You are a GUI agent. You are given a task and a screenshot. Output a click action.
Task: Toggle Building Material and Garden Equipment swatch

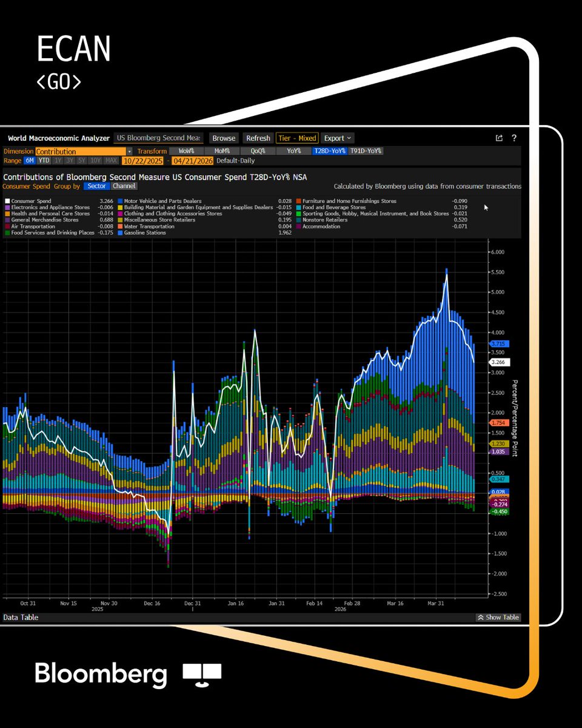point(120,207)
